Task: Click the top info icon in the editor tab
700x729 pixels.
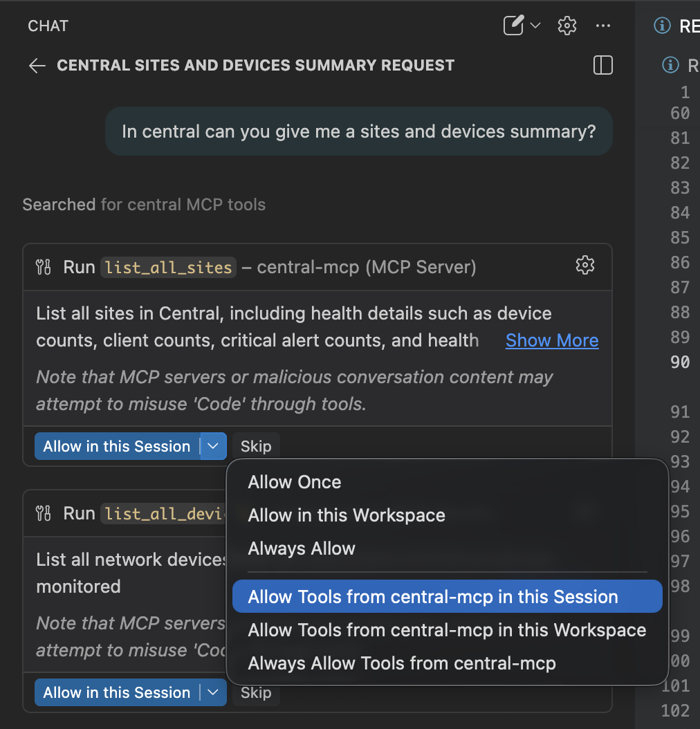Action: 663,26
